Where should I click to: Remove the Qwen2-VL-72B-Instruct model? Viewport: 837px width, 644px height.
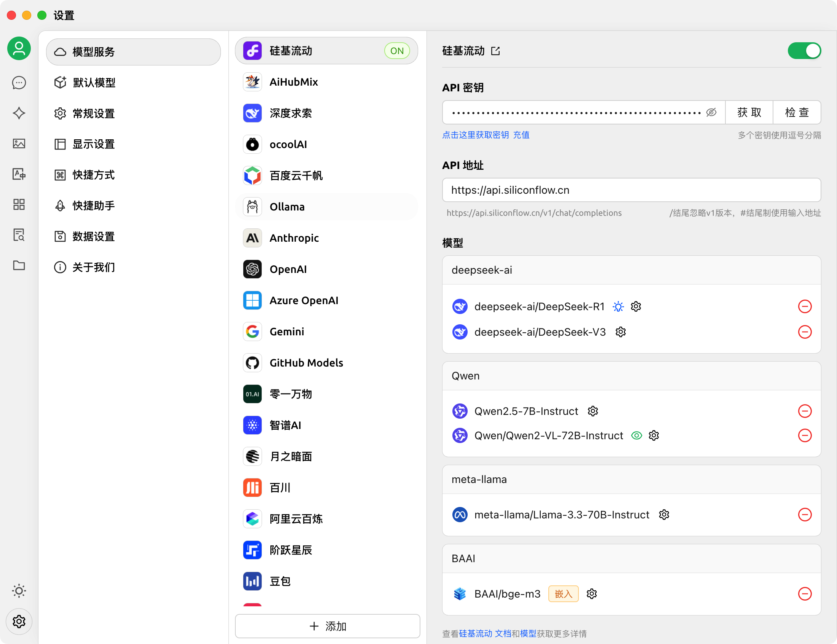pyautogui.click(x=804, y=435)
